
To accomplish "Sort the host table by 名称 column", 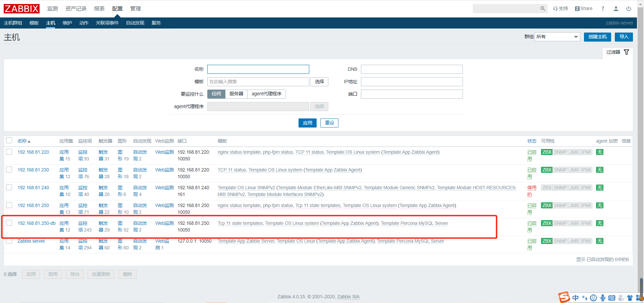I will tap(24, 141).
